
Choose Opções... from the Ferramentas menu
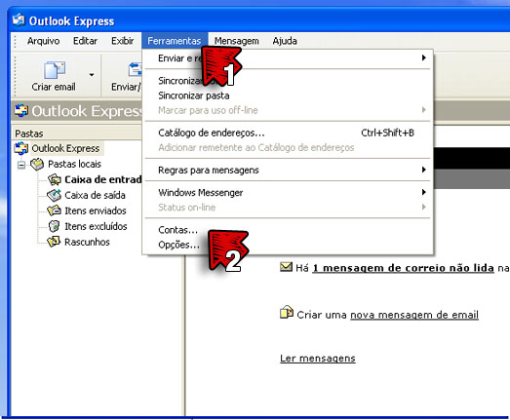(178, 245)
